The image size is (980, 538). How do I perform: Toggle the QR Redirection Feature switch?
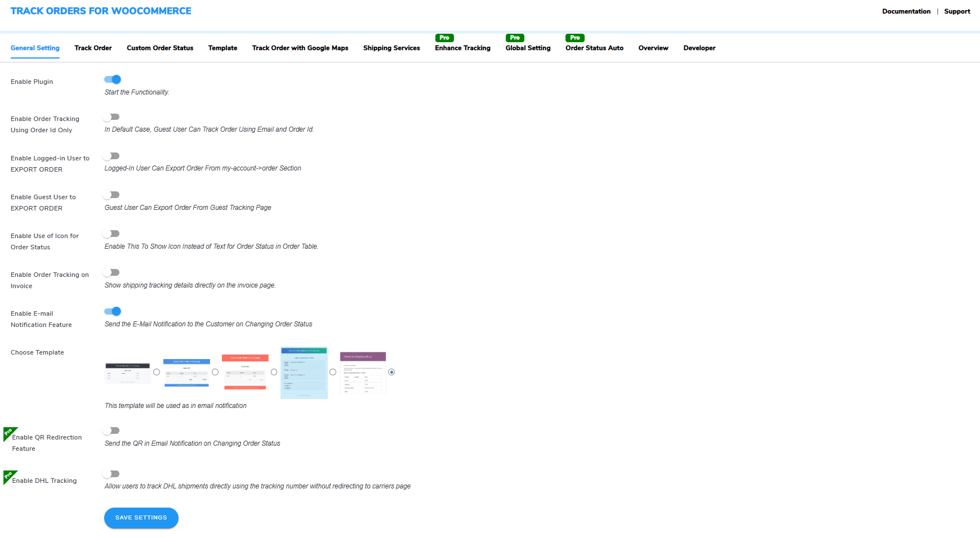(x=112, y=431)
